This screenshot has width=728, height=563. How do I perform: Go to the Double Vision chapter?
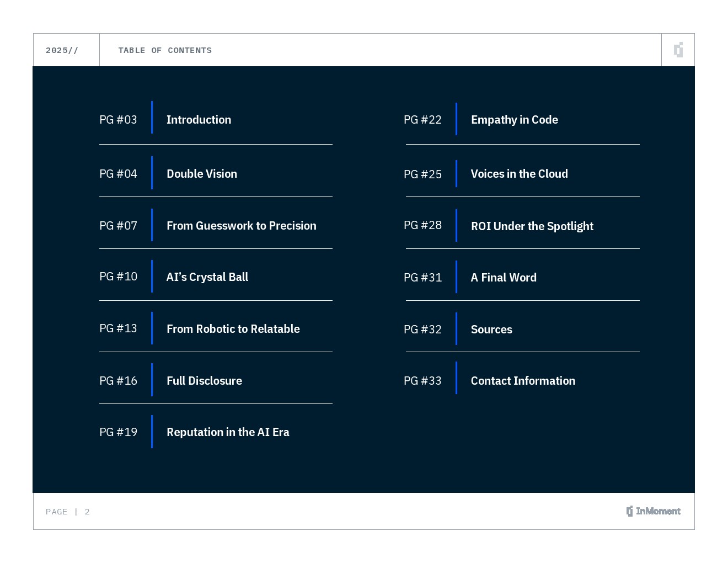pos(202,174)
